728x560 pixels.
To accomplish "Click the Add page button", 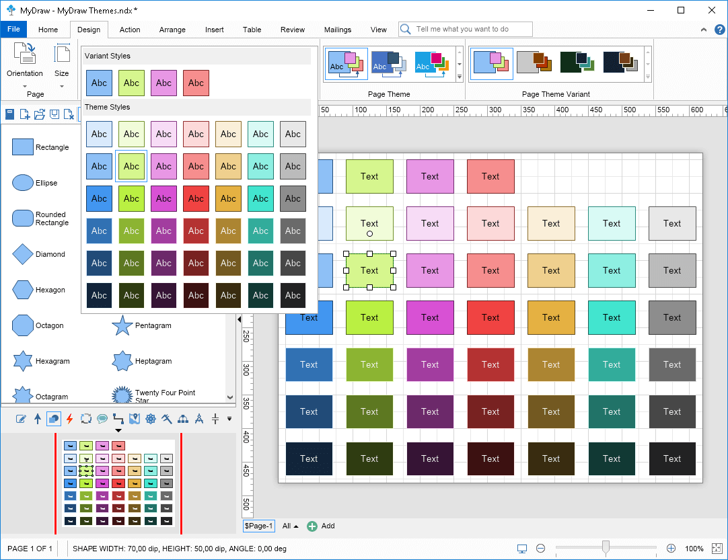I will tap(321, 526).
